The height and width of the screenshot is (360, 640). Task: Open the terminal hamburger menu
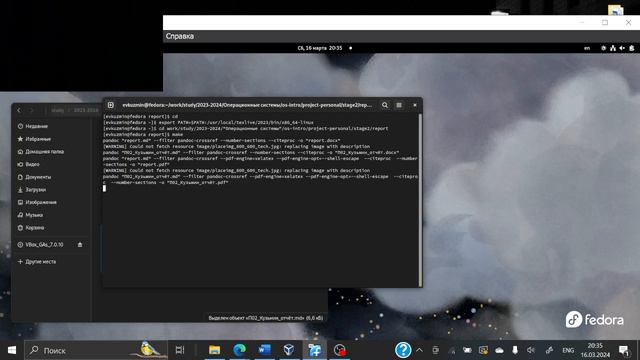tap(399, 105)
